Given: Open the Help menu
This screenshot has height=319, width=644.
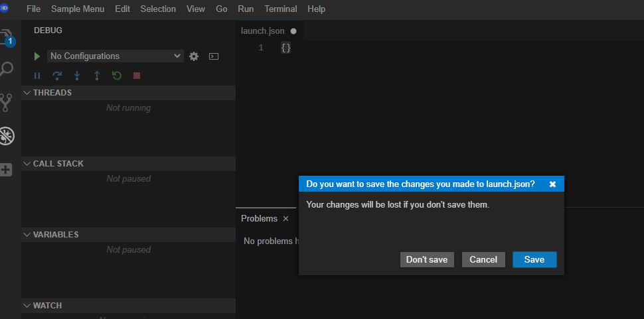Looking at the screenshot, I should [x=316, y=9].
